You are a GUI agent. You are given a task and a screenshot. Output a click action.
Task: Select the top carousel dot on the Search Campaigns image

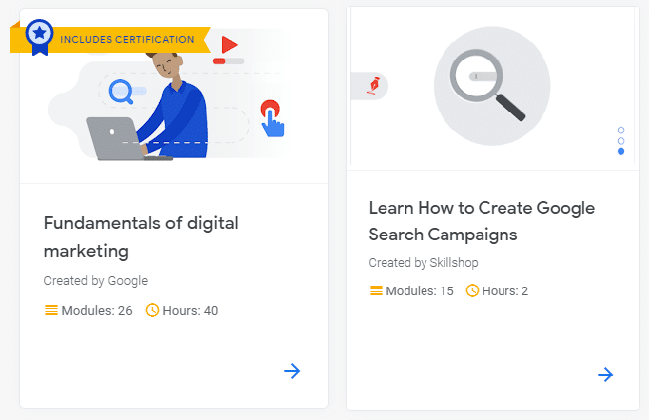621,130
